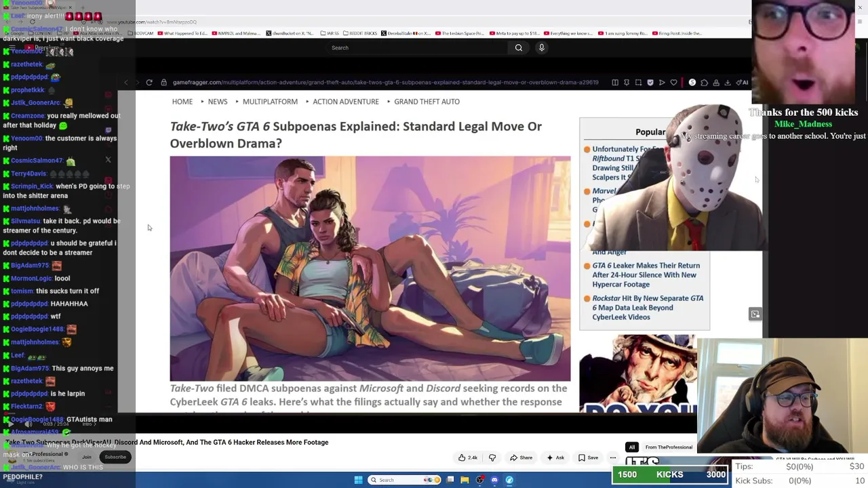Viewport: 868px width, 488px height.
Task: Click chat username Creamzone
Action: click(x=28, y=116)
